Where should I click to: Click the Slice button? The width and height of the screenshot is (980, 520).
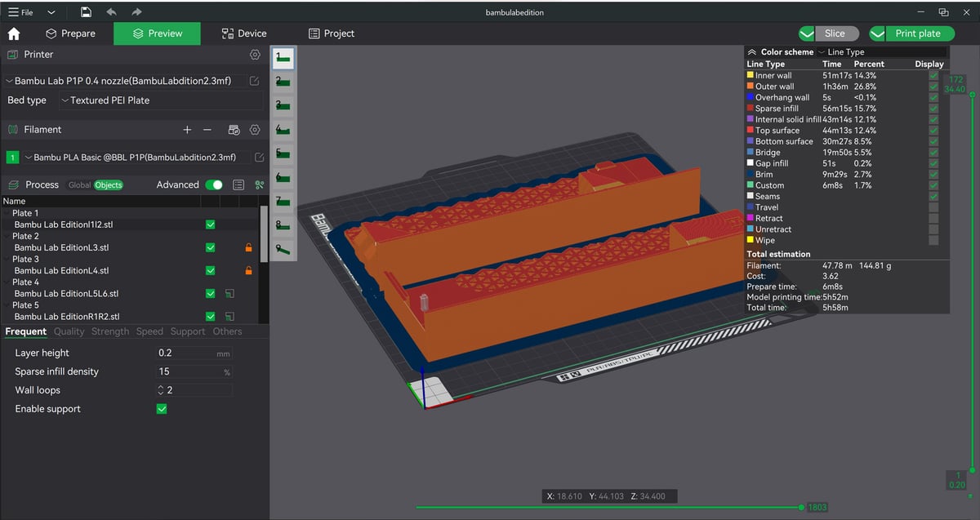coord(835,33)
